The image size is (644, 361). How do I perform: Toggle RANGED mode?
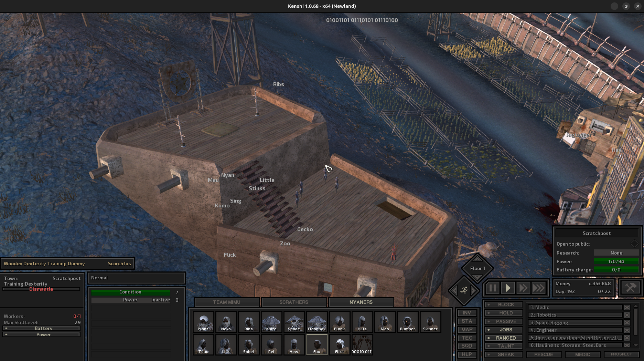[x=504, y=338]
